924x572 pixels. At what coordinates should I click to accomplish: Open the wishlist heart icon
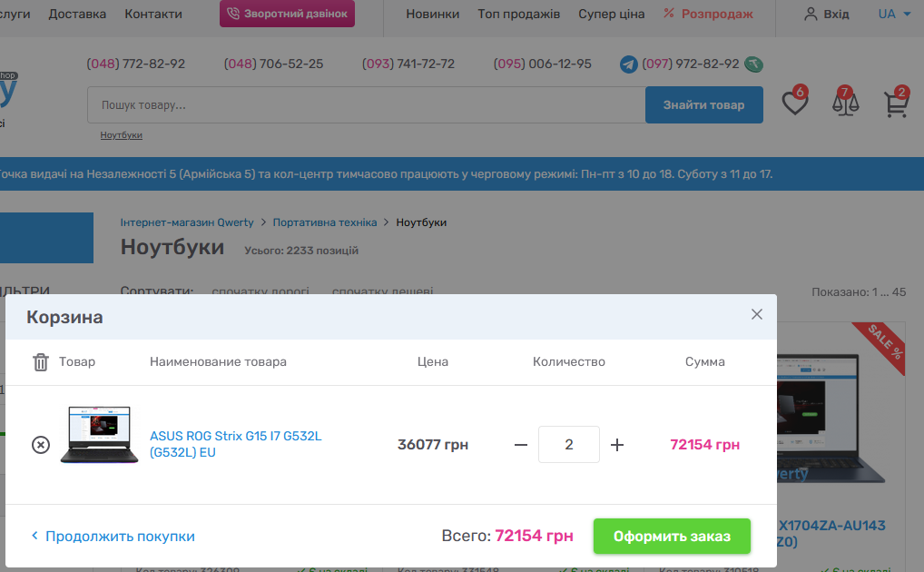tap(794, 104)
